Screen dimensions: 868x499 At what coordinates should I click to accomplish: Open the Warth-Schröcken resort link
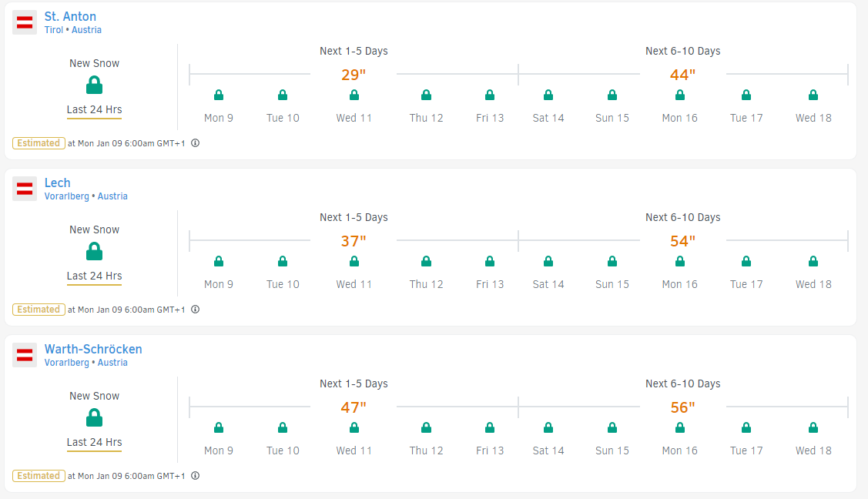point(93,349)
